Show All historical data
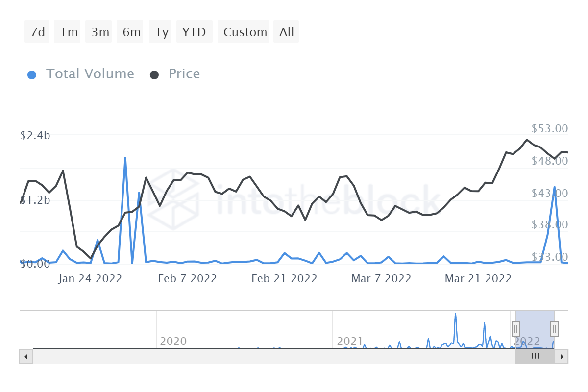Screen dimensions: 588x392 coord(287,32)
